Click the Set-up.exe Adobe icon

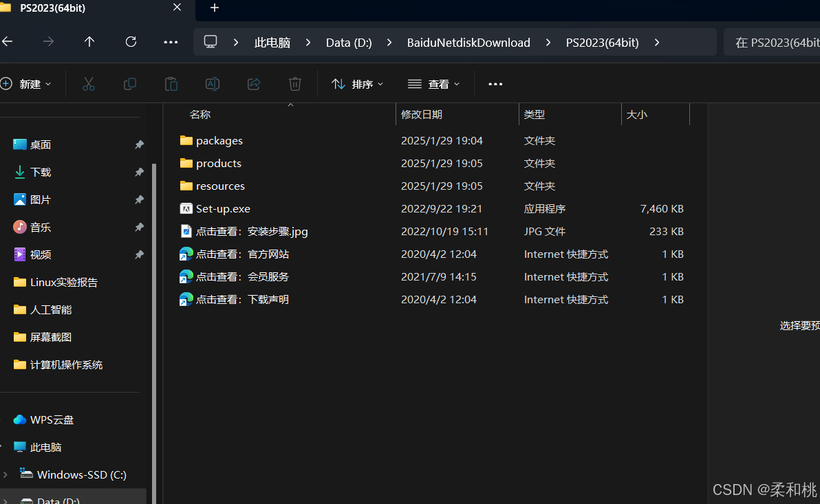tap(186, 208)
